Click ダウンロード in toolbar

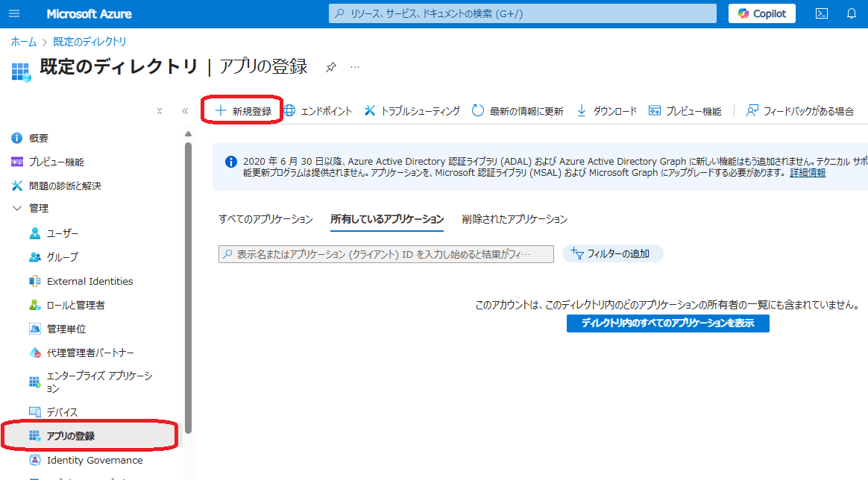point(607,111)
